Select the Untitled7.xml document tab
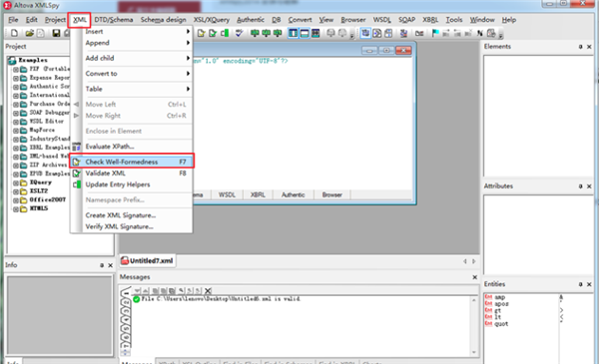The image size is (599, 364). pyautogui.click(x=148, y=261)
